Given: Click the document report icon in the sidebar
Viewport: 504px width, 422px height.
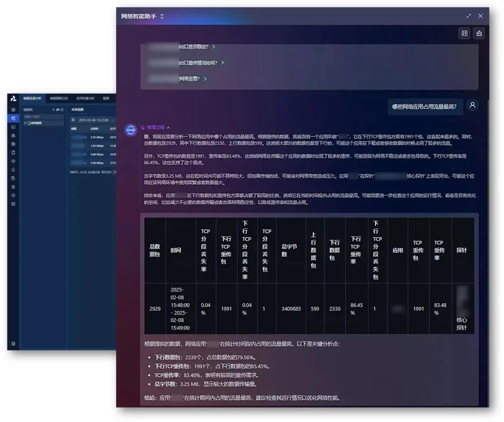Looking at the screenshot, I should tap(13, 152).
